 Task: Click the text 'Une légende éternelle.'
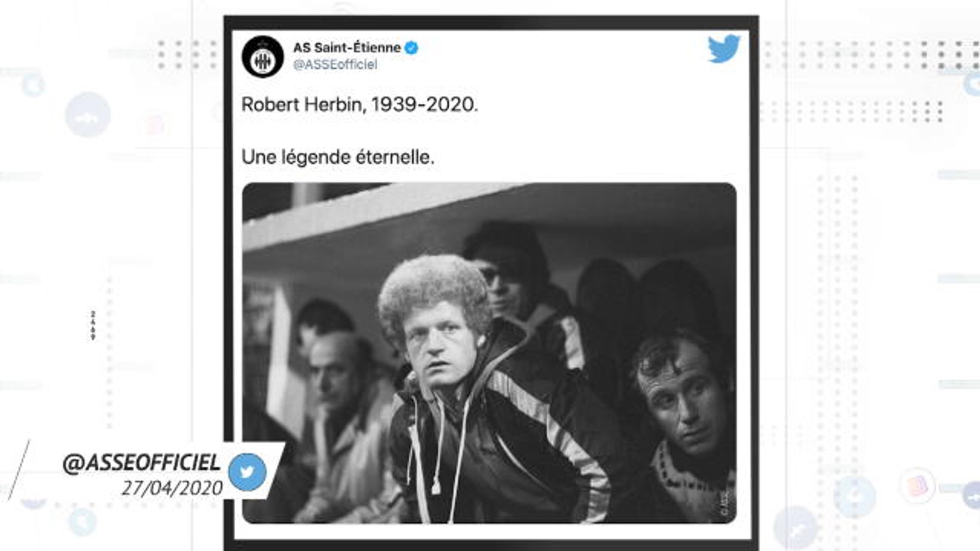[x=338, y=157]
